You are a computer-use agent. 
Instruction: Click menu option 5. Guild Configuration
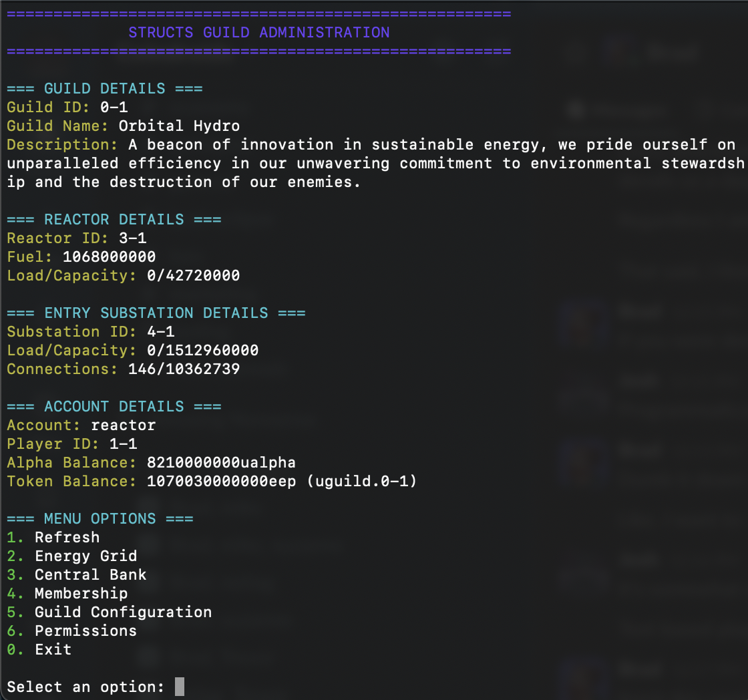[110, 612]
